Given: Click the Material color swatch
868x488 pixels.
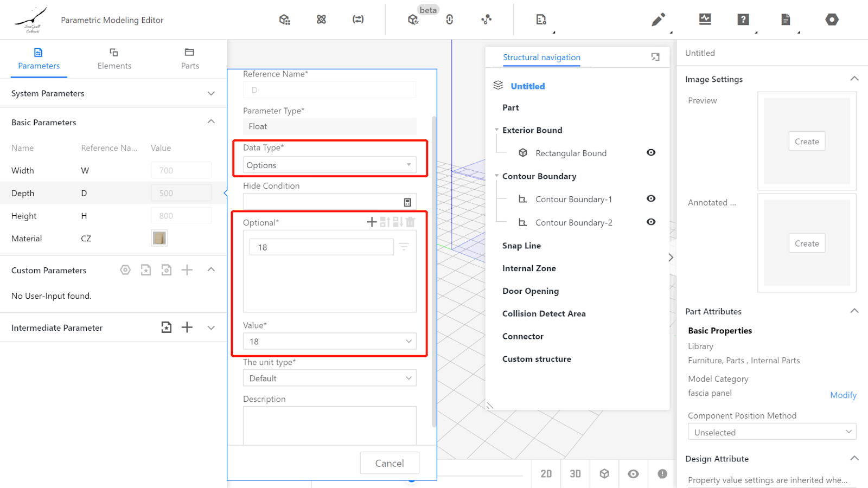Looking at the screenshot, I should click(159, 238).
